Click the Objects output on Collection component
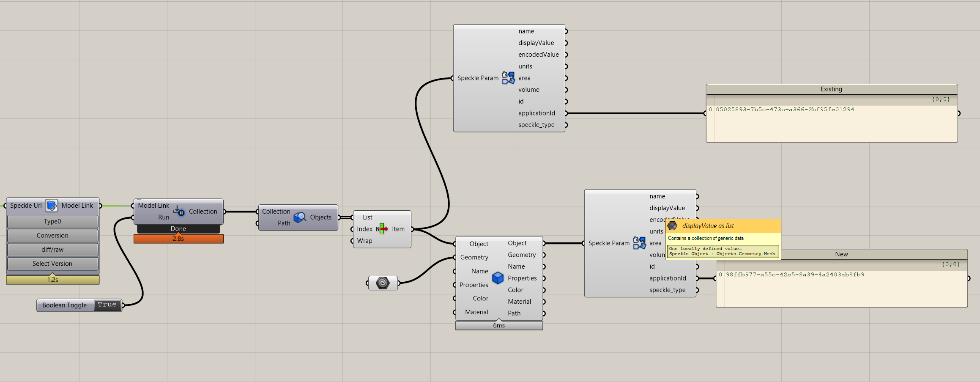The image size is (980, 382). pyautogui.click(x=321, y=217)
